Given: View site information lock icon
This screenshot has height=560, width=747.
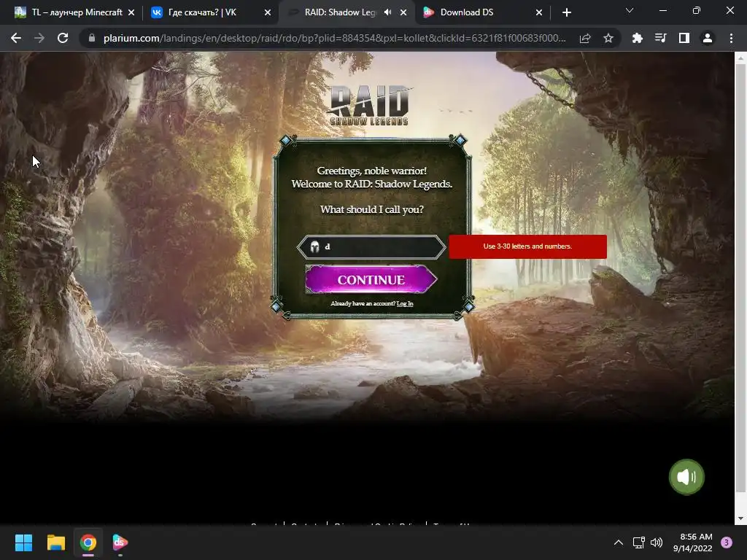Looking at the screenshot, I should click(92, 38).
